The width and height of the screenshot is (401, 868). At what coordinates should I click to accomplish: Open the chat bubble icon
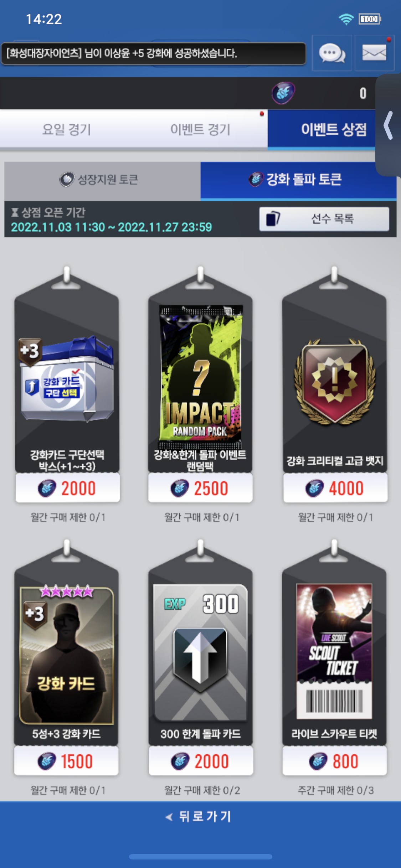[x=331, y=53]
